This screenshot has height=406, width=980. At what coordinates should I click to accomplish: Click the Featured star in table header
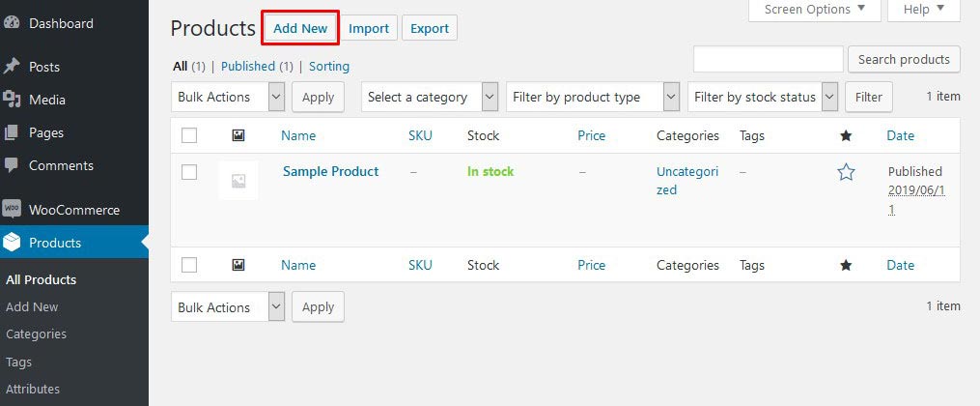[846, 135]
